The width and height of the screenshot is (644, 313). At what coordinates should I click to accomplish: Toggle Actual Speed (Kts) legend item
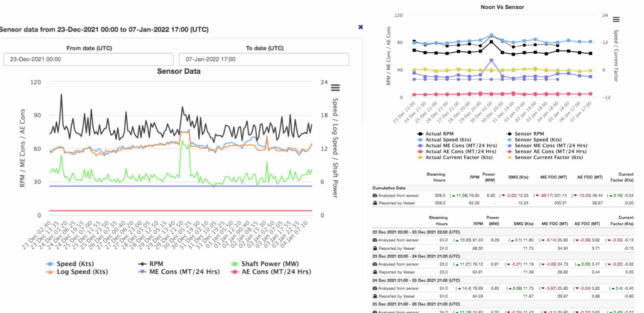pyautogui.click(x=444, y=140)
